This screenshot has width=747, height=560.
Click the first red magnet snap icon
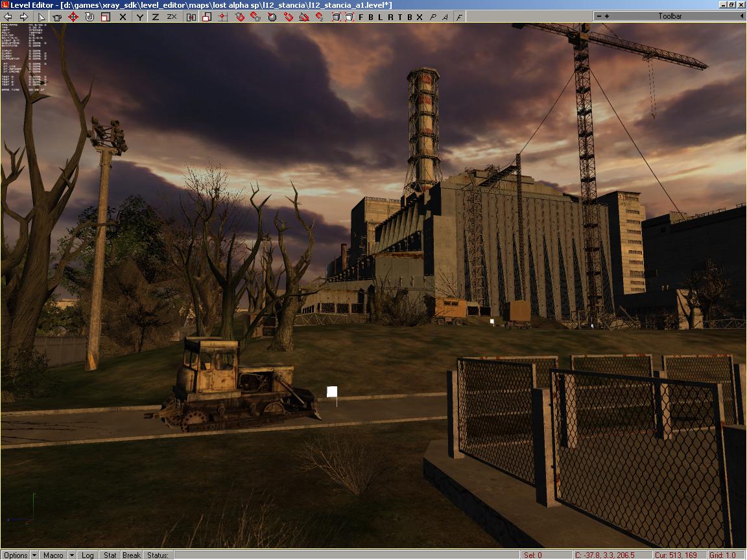click(x=240, y=17)
